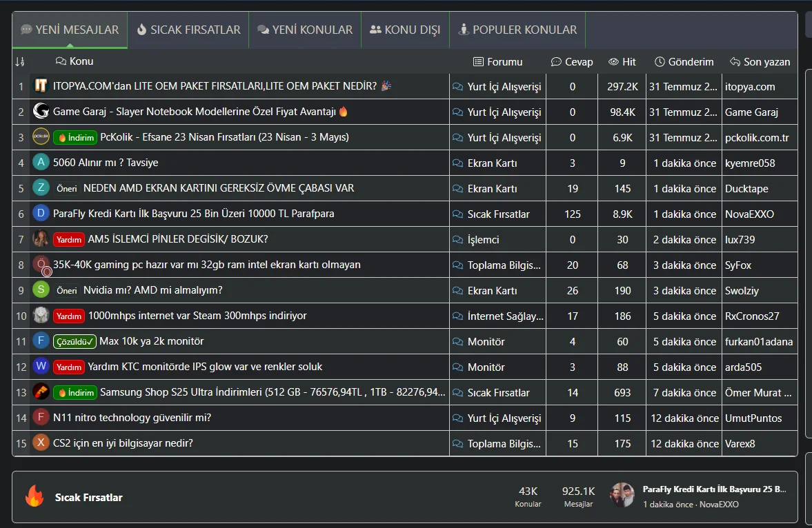812x528 pixels.
Task: Click the flame icon beside Sıcak Fırsatlar
Action: click(34, 496)
